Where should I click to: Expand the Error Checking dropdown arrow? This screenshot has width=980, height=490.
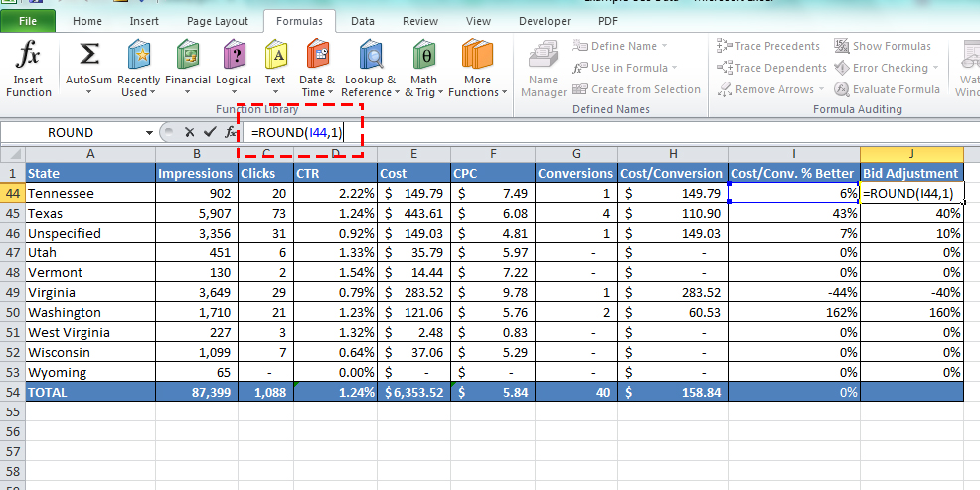pos(935,68)
